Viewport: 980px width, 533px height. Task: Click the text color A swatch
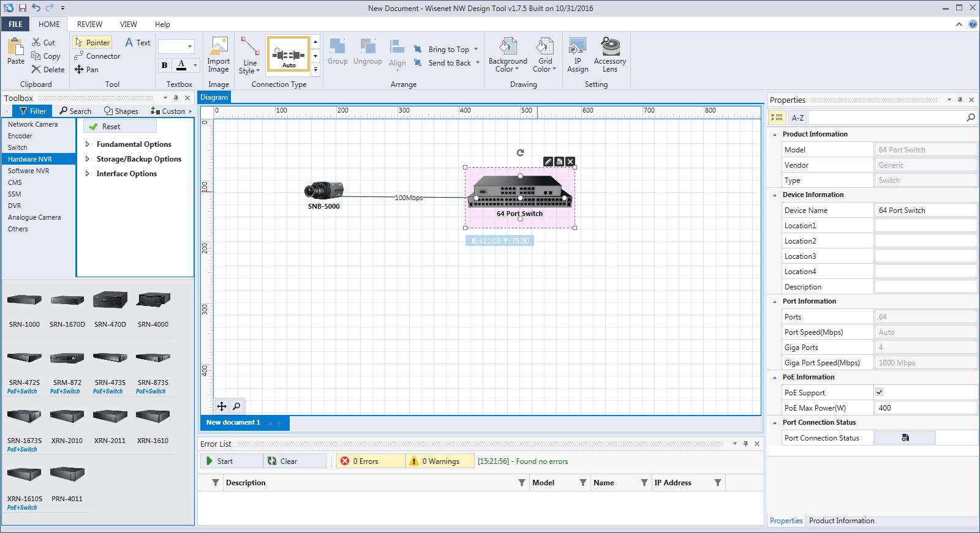click(x=181, y=65)
